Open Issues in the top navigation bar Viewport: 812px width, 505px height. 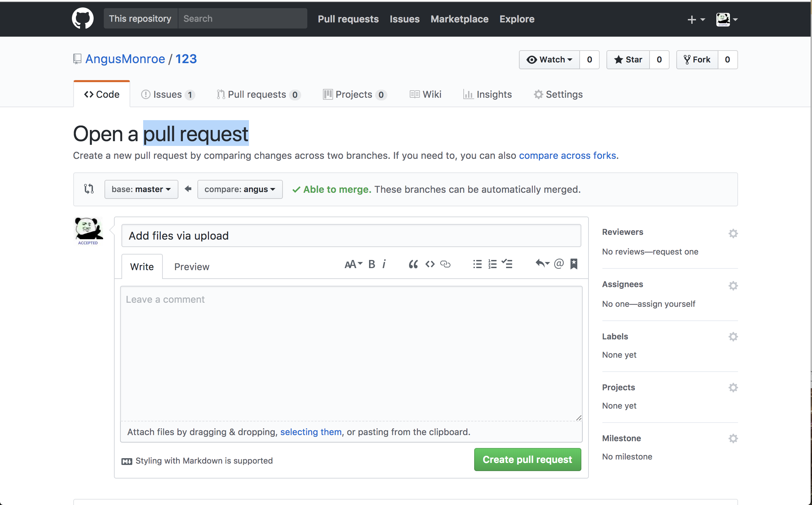coord(404,19)
